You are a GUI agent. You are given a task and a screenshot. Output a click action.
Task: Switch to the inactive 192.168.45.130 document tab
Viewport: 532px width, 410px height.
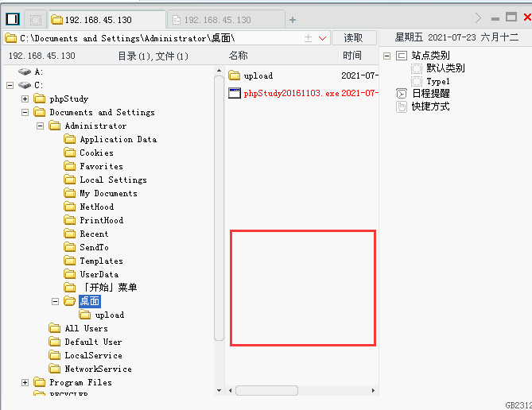click(226, 20)
